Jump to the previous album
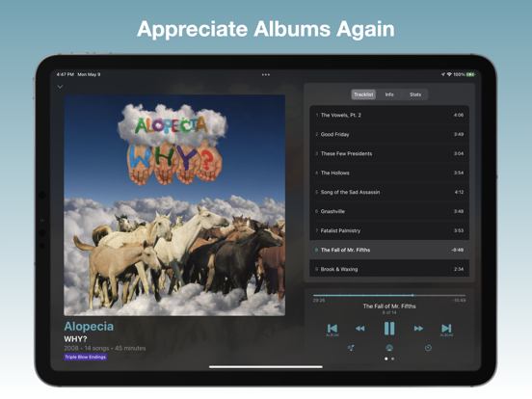Screen dimensions: 532x399 tap(332, 329)
